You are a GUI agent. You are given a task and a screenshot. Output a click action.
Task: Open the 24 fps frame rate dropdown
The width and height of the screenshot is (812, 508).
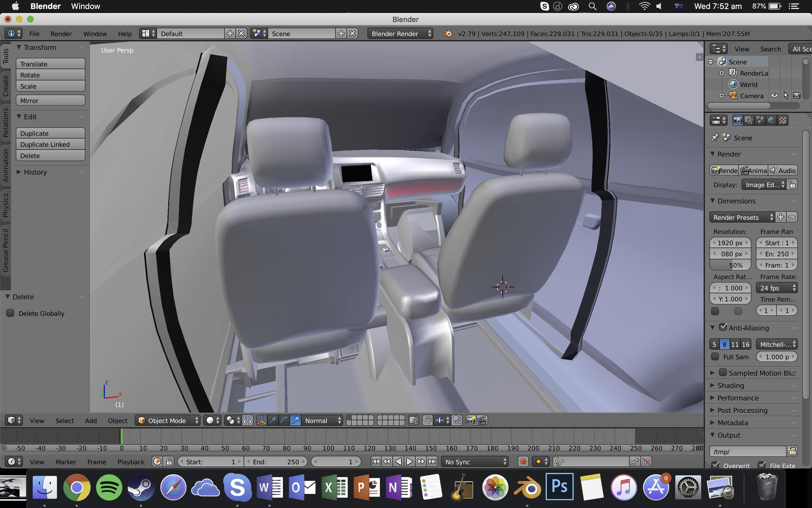click(776, 288)
